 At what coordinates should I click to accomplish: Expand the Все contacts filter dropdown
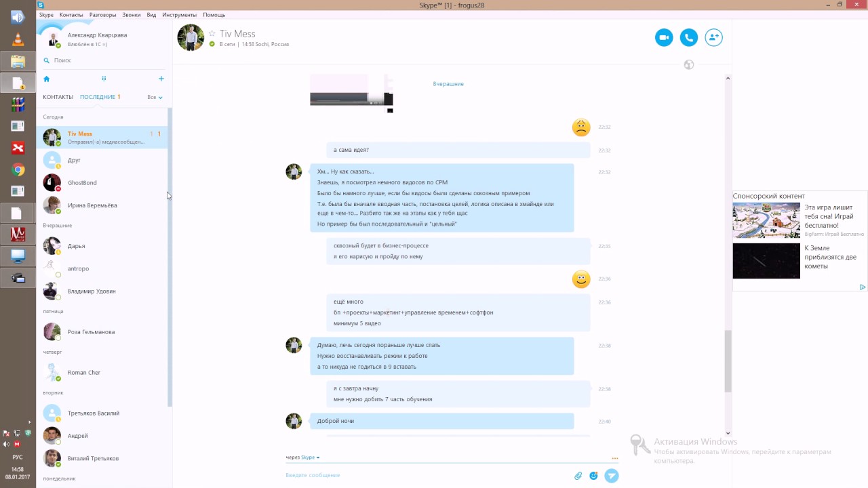(x=155, y=97)
